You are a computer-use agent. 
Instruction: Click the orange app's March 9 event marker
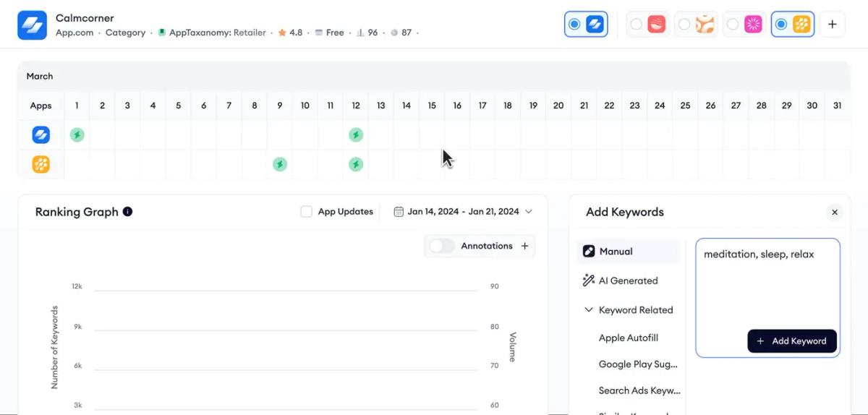279,164
